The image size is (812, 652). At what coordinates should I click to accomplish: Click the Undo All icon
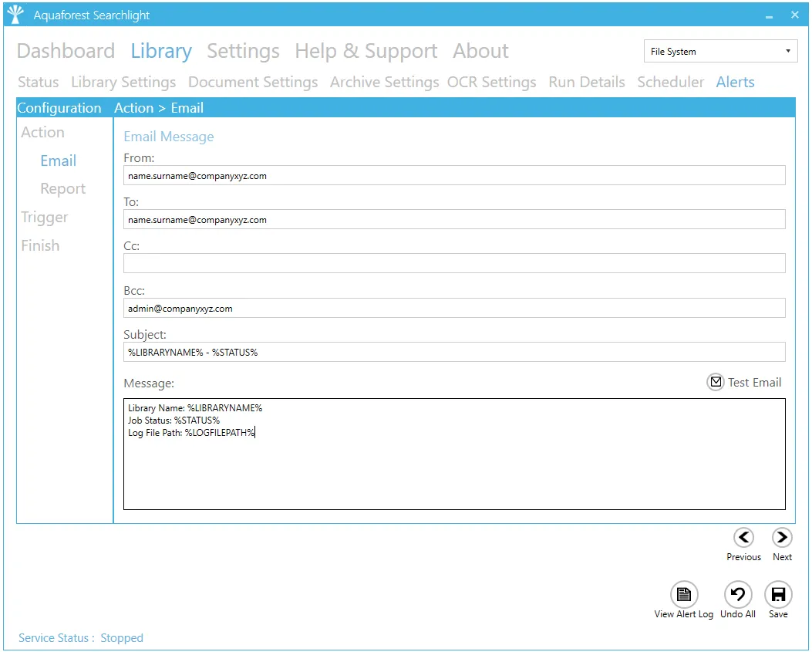coord(738,595)
